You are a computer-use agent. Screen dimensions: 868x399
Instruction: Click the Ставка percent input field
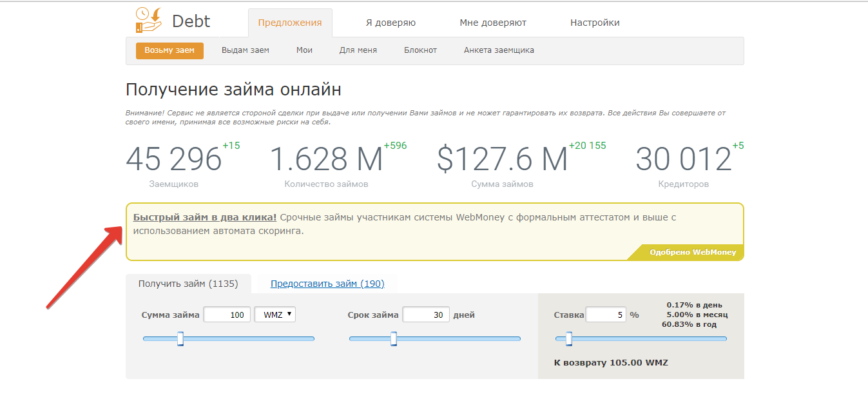pyautogui.click(x=606, y=315)
